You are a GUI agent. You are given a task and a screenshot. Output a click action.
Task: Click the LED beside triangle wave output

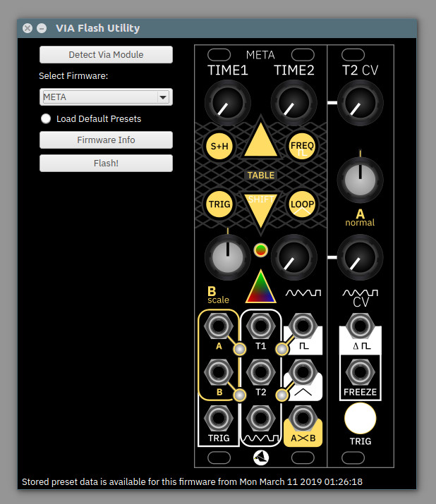tap(282, 395)
